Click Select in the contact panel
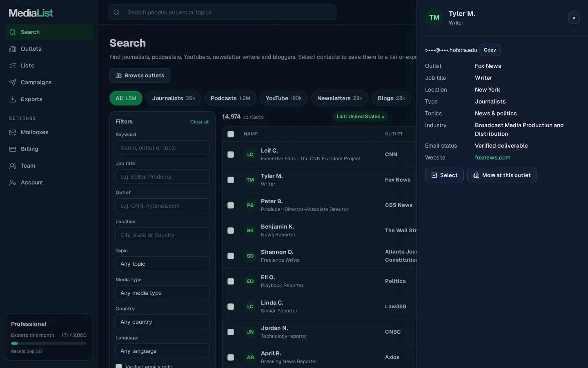 444,175
